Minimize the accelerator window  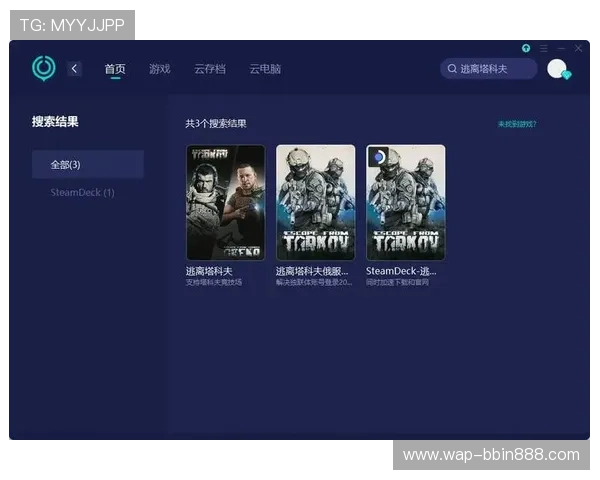click(x=561, y=48)
